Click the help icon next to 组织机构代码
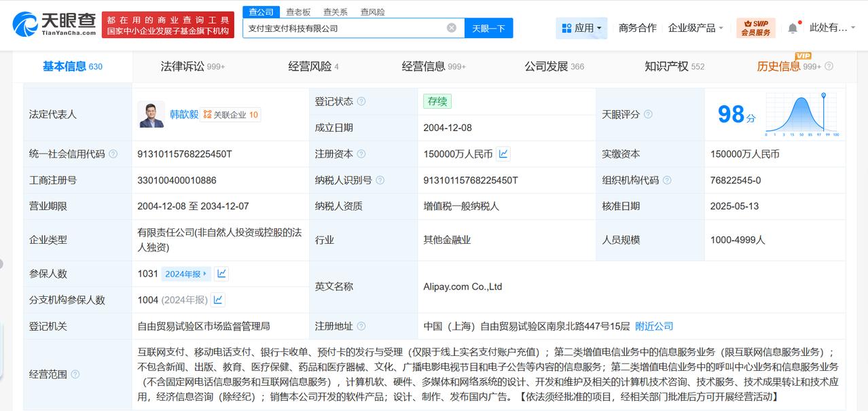 point(667,180)
